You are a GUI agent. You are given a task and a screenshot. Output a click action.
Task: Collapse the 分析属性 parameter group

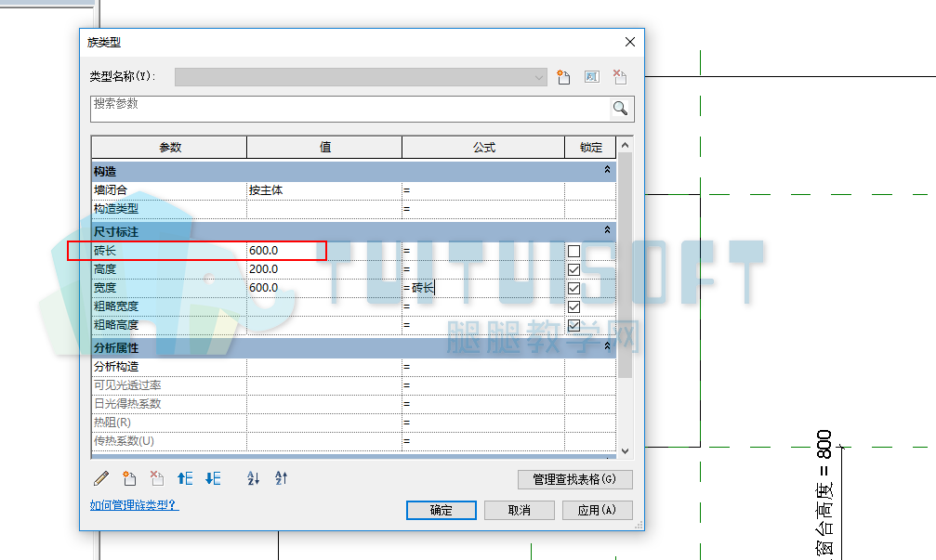click(x=607, y=345)
